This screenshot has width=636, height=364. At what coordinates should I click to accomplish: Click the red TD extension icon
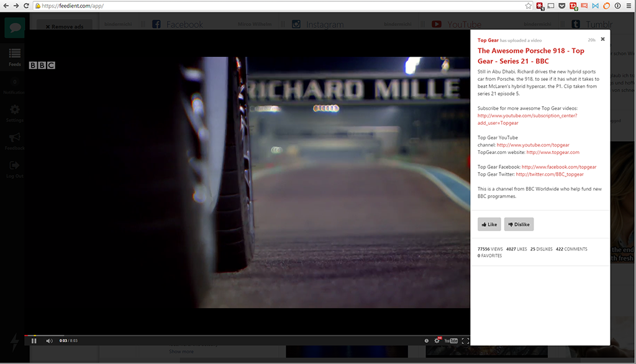pyautogui.click(x=573, y=6)
